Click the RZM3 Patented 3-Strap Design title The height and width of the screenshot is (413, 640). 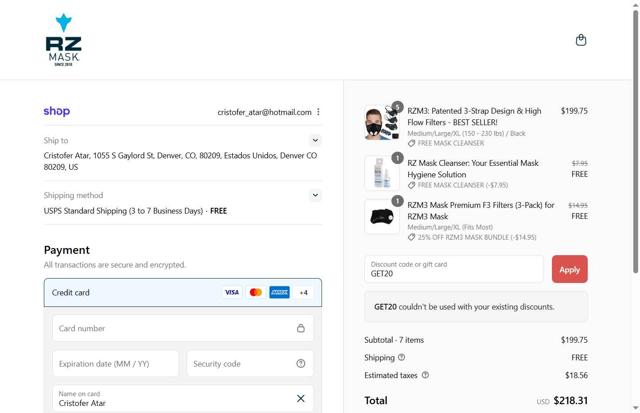[474, 117]
